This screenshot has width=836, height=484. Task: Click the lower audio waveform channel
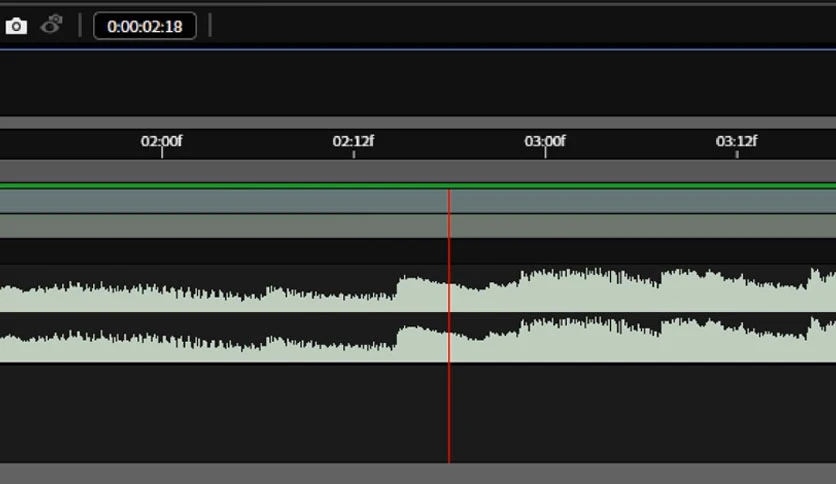418,338
